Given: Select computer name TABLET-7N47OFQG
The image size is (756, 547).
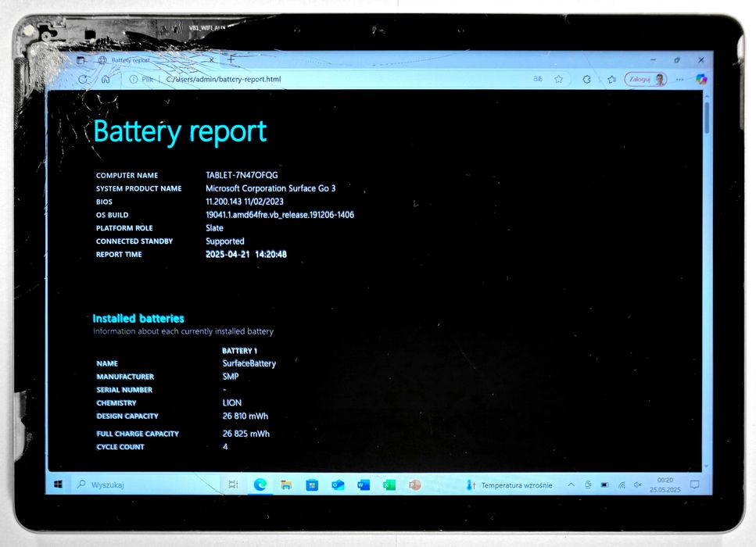Looking at the screenshot, I should (242, 175).
